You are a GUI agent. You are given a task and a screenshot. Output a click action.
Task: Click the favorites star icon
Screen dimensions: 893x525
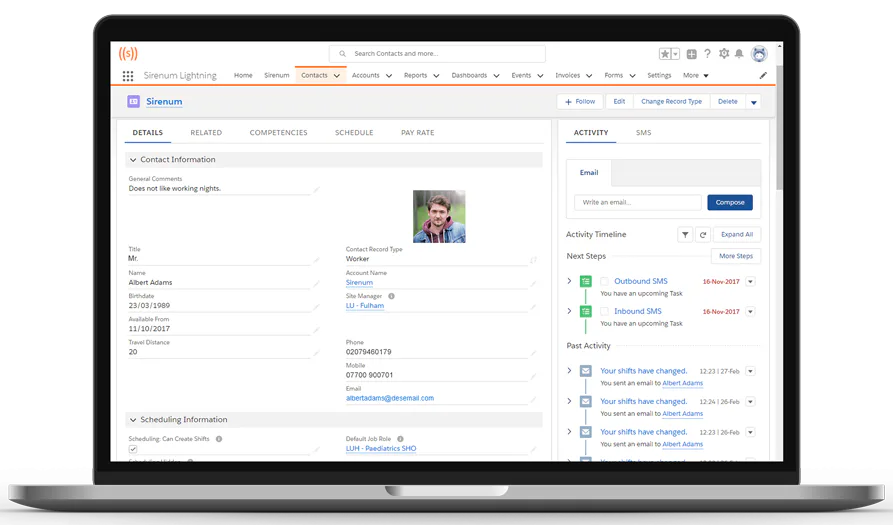[x=665, y=54]
